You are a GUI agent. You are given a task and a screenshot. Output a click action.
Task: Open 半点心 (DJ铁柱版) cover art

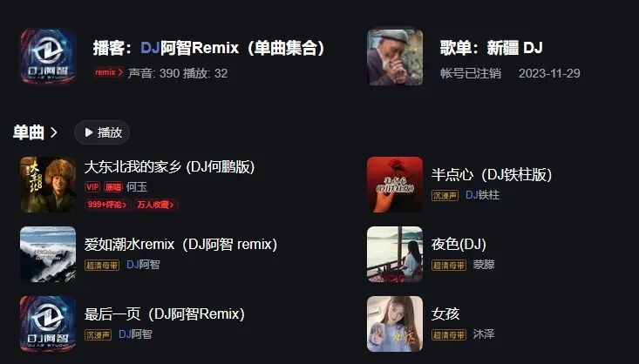(395, 185)
